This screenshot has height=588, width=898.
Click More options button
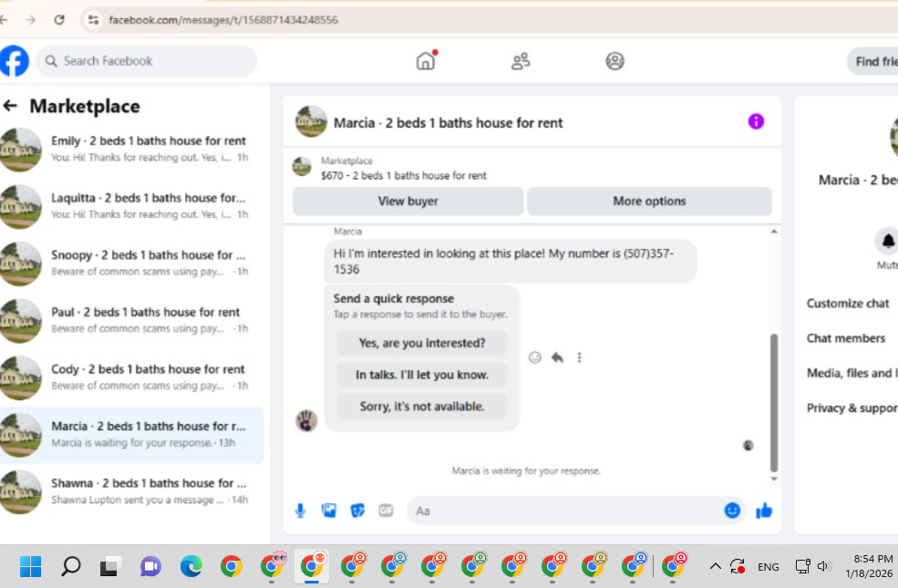(x=649, y=201)
